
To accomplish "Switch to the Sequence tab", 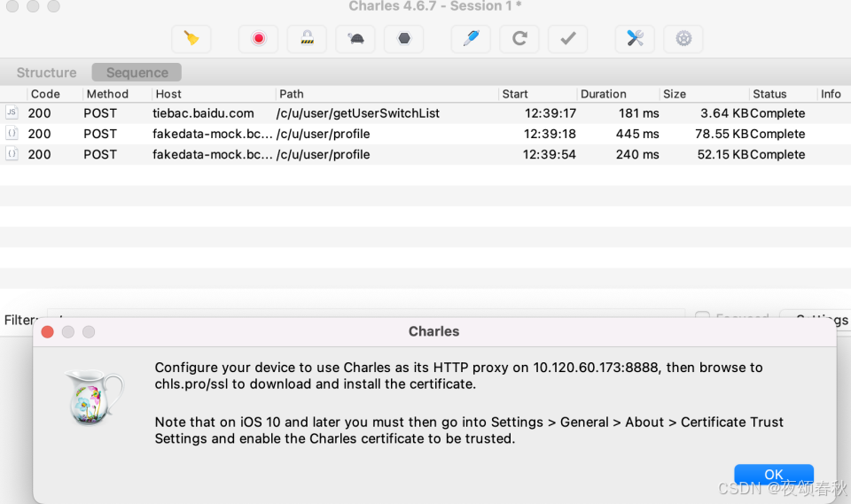I will pyautogui.click(x=137, y=73).
